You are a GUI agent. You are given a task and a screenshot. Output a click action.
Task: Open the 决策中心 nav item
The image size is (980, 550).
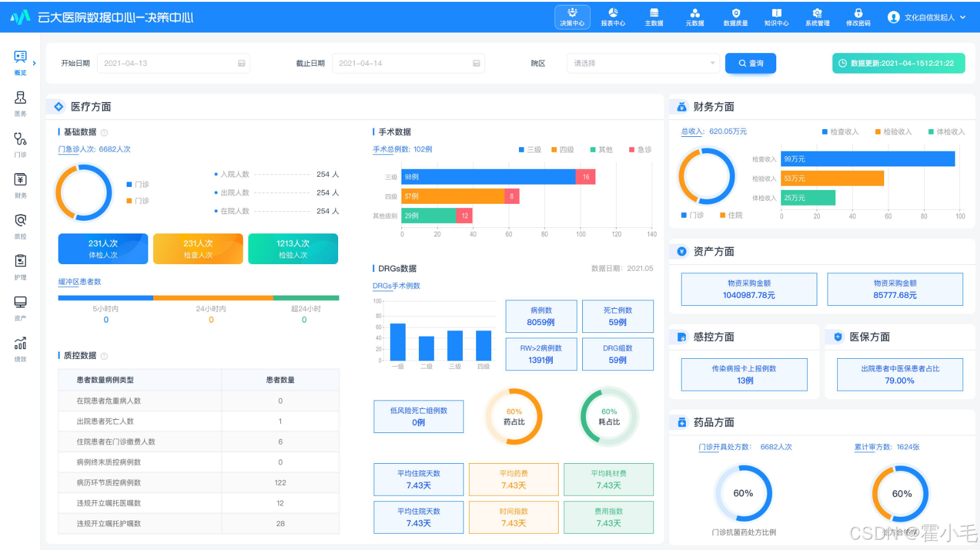tap(572, 17)
